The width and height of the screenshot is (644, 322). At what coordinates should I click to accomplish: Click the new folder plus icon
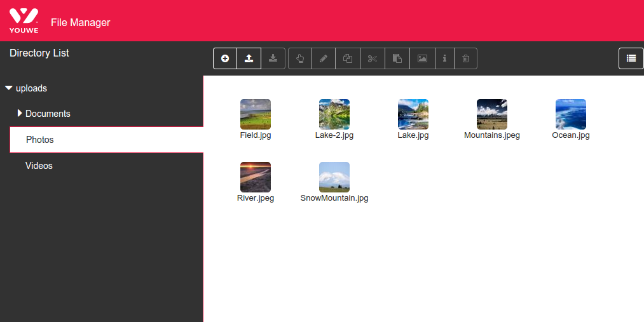click(225, 58)
